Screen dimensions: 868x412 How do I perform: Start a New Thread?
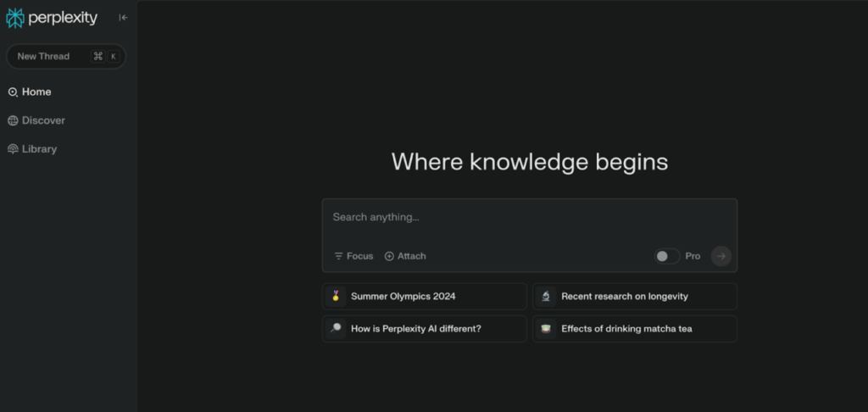coord(43,57)
